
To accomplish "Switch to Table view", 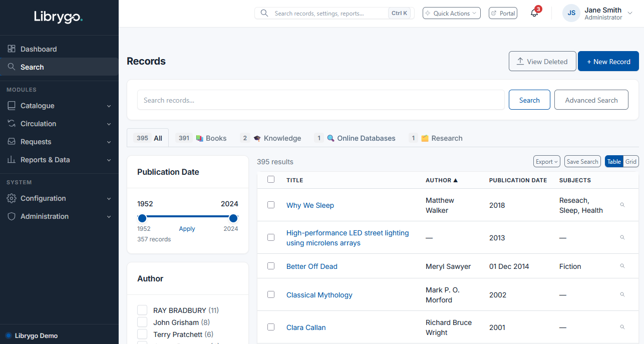I will click(614, 161).
